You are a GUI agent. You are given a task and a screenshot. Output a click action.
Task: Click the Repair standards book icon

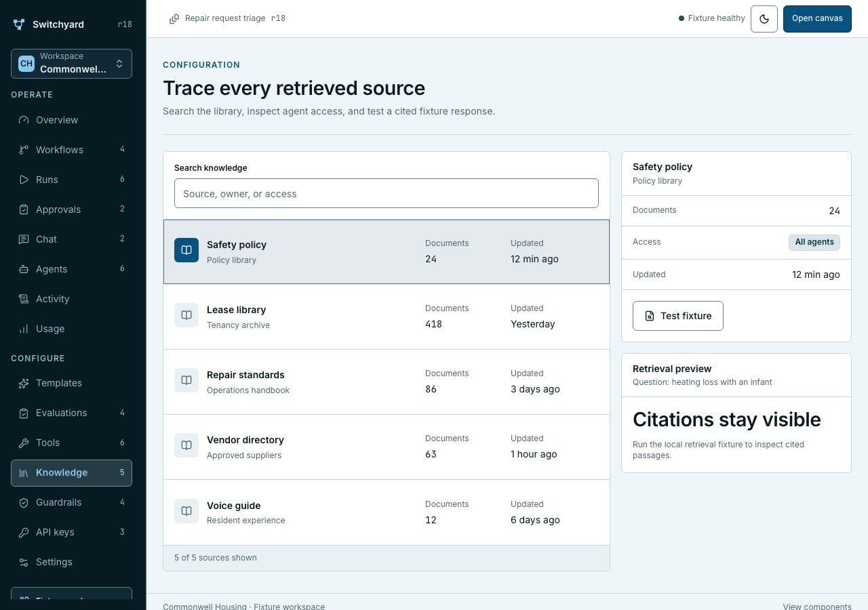coord(186,380)
